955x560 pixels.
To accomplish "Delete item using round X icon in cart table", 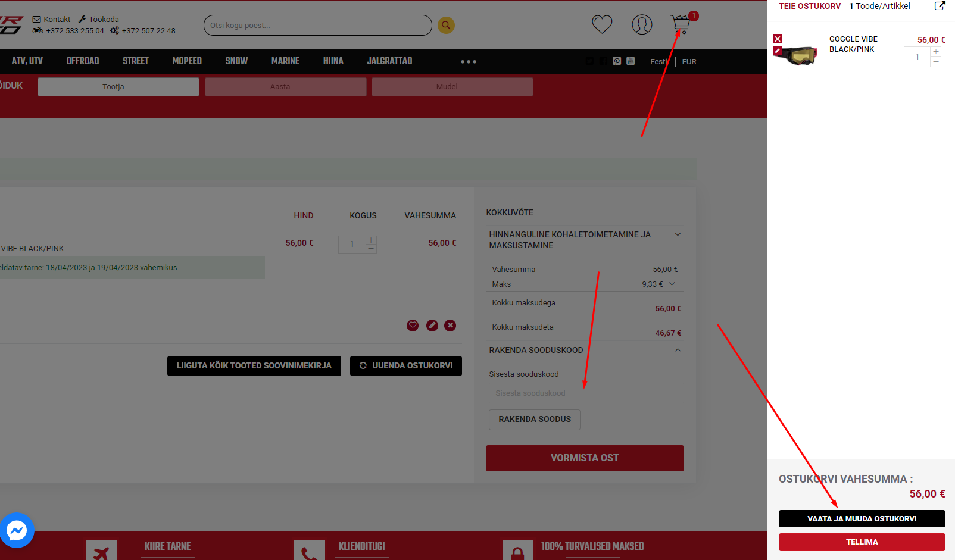I will click(450, 326).
